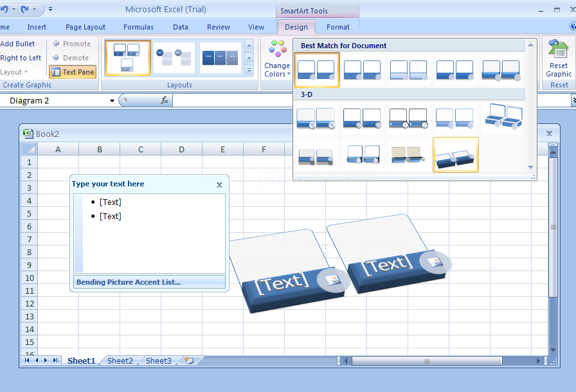Select the SmartArt Design tab
The width and height of the screenshot is (576, 392).
[x=296, y=27]
